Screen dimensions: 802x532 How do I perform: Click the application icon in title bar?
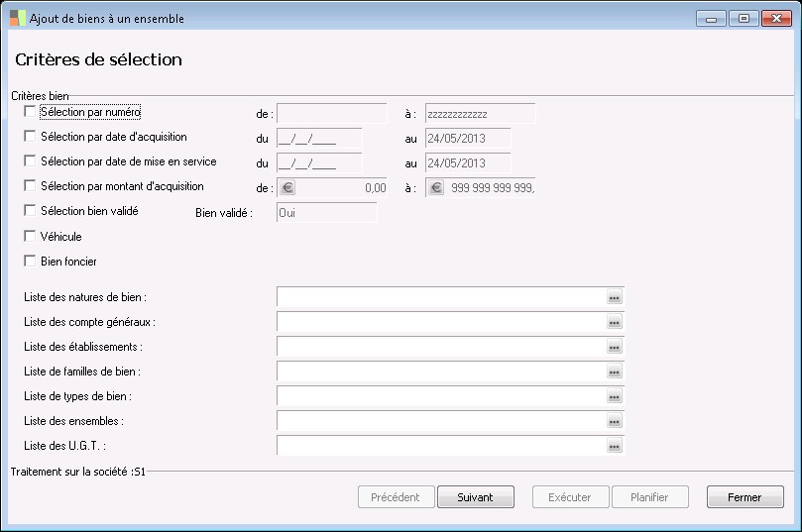point(18,18)
